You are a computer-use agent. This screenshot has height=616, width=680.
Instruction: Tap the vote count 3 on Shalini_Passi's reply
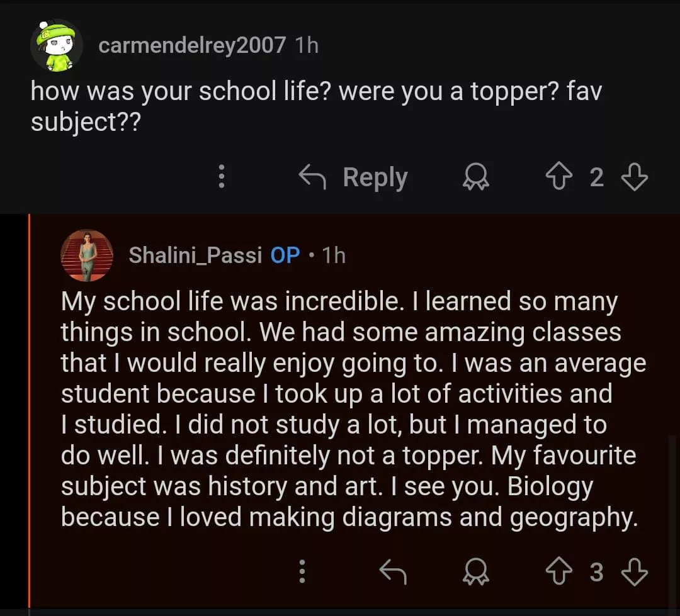pos(596,572)
